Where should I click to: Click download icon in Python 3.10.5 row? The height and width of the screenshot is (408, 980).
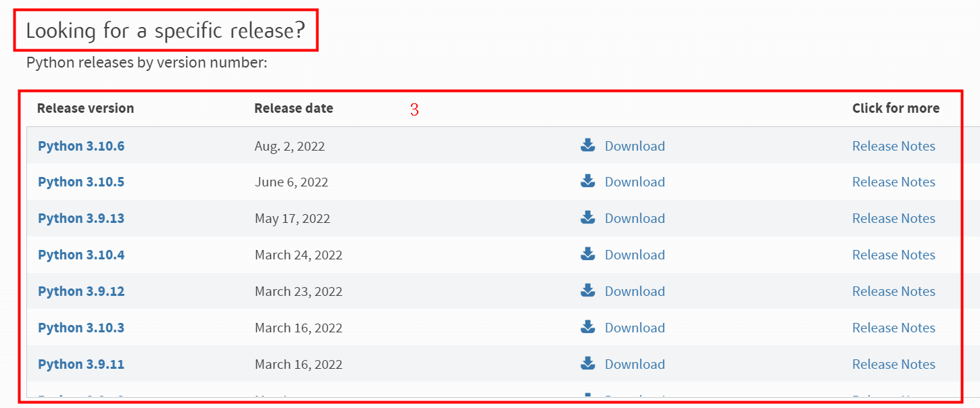pyautogui.click(x=588, y=181)
